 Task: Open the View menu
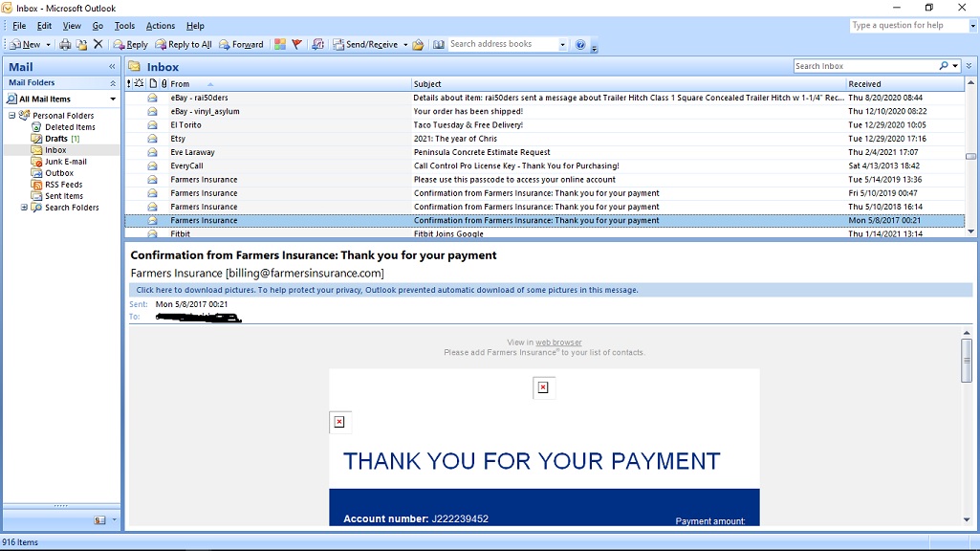pos(72,26)
